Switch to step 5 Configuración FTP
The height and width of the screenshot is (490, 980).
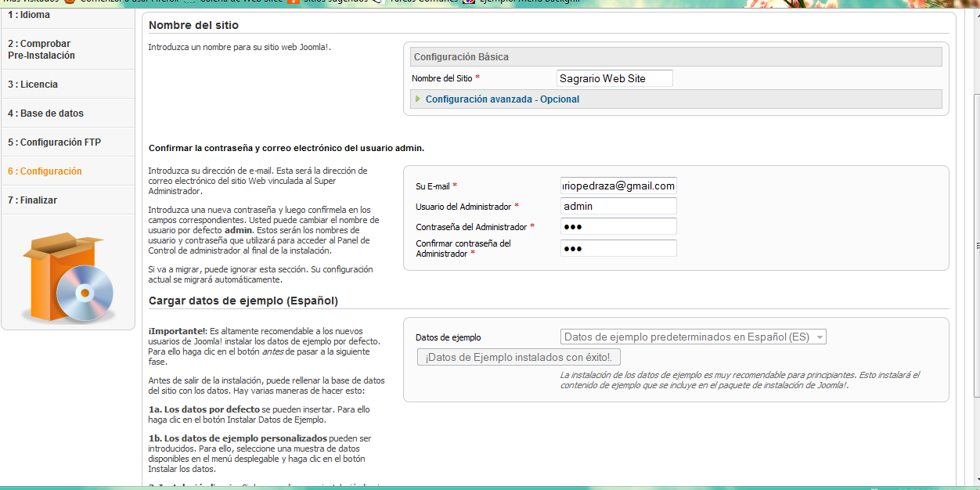(54, 142)
